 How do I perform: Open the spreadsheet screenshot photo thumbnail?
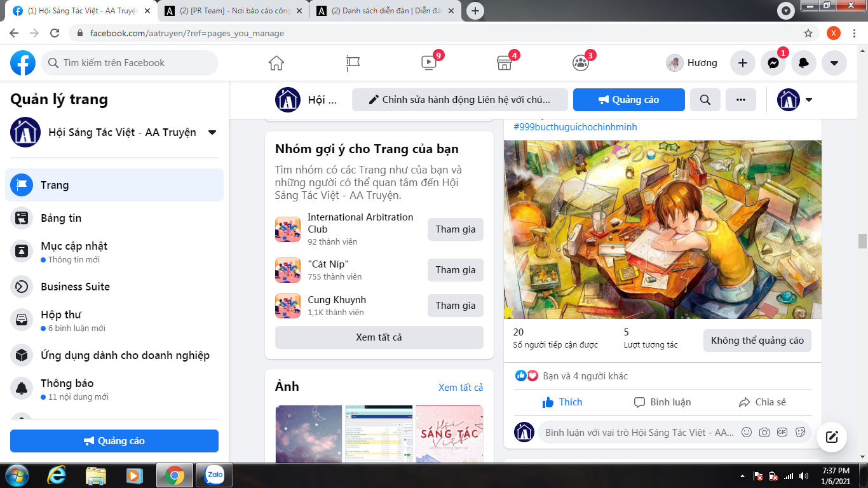(x=379, y=433)
